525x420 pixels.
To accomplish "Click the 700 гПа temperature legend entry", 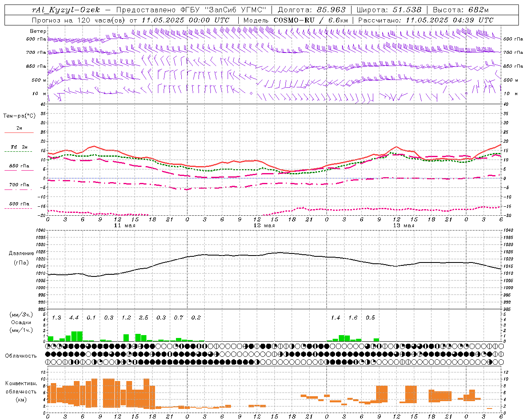I will [x=19, y=185].
